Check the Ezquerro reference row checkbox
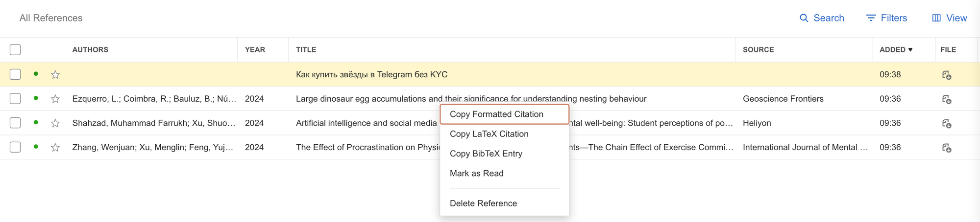The height and width of the screenshot is (222, 980). pyautogui.click(x=15, y=99)
